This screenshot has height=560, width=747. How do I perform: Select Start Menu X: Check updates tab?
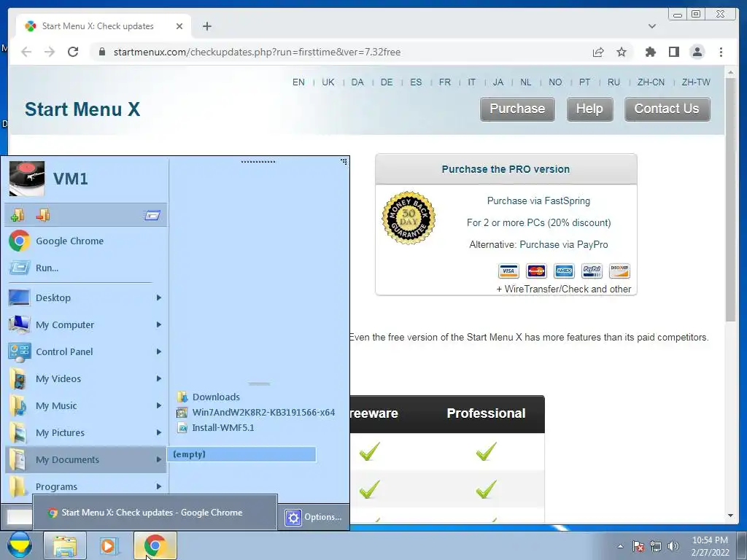[x=98, y=26]
